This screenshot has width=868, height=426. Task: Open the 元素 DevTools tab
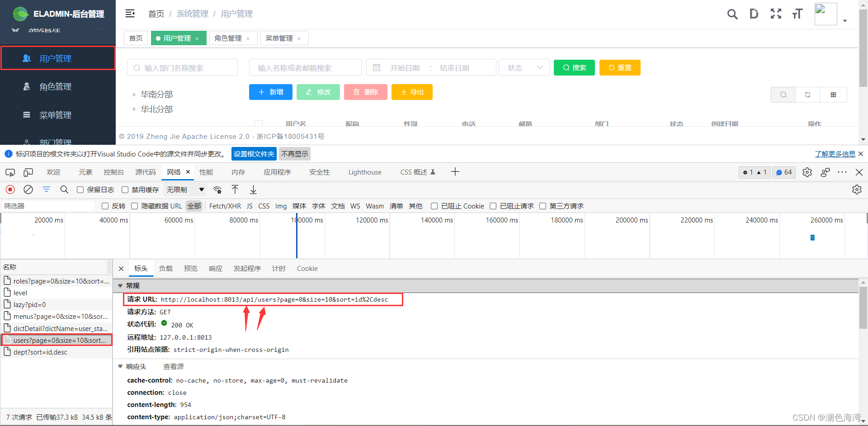(x=85, y=172)
